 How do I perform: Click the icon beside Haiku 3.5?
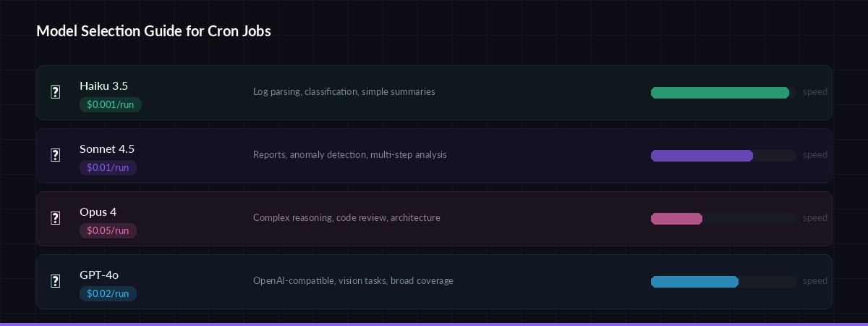pyautogui.click(x=56, y=92)
